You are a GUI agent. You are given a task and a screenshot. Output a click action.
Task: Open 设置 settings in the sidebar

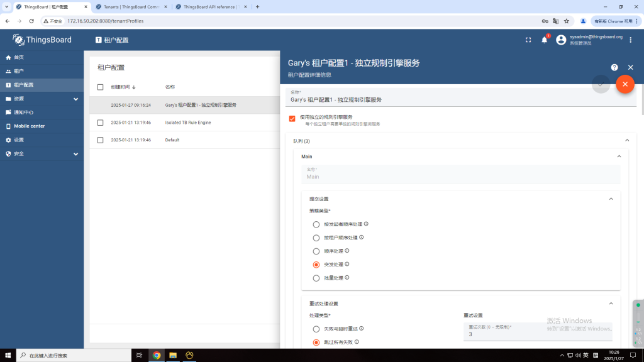coord(42,140)
